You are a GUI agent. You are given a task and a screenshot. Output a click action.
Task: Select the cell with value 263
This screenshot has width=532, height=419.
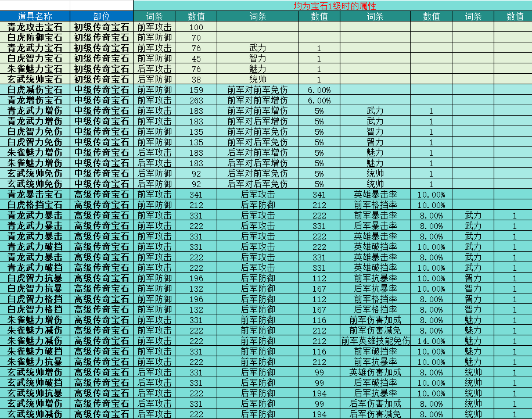pos(196,101)
